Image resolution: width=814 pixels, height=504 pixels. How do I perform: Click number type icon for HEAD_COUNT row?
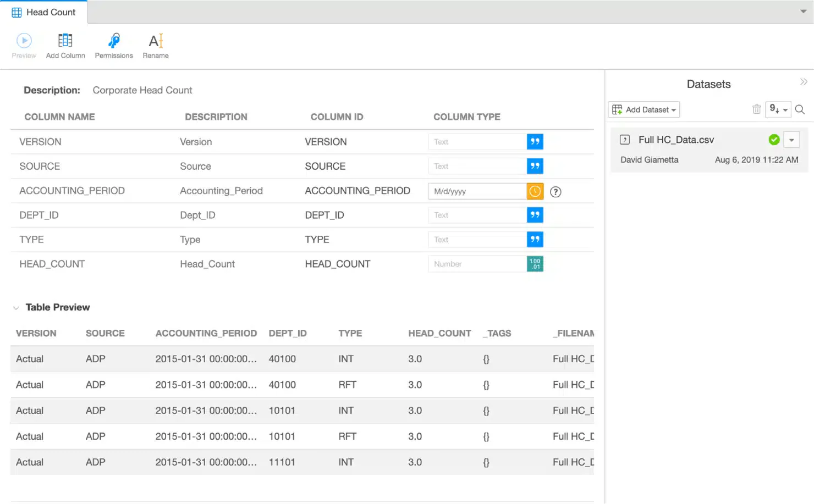[x=535, y=264]
